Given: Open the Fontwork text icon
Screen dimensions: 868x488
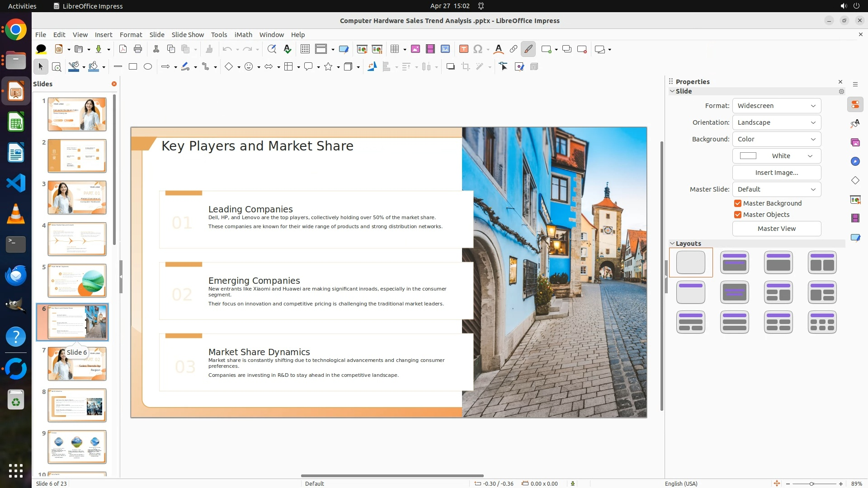Looking at the screenshot, I should tap(498, 49).
